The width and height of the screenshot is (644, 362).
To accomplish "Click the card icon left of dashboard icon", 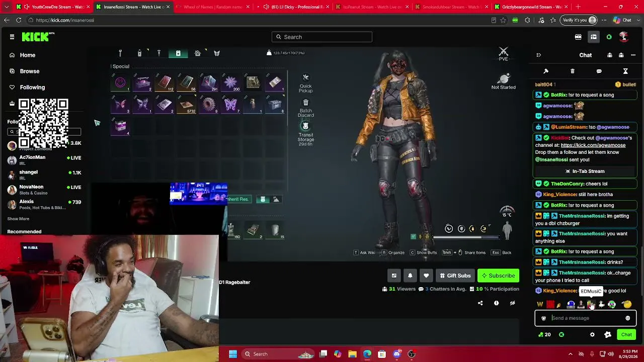I will 578,37.
